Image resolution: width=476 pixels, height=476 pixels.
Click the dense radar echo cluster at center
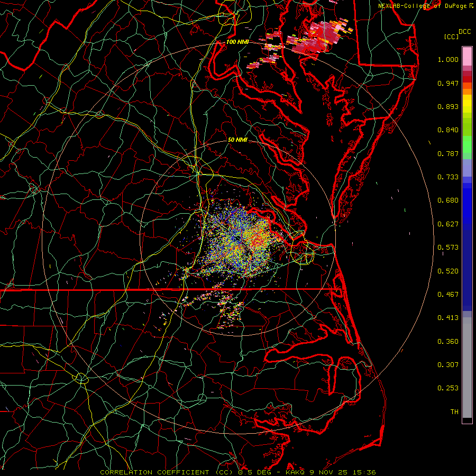coord(240,240)
